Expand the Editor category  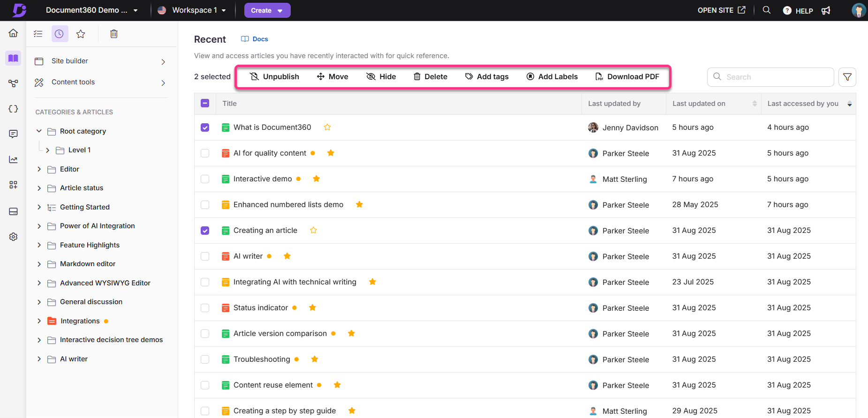coord(39,169)
